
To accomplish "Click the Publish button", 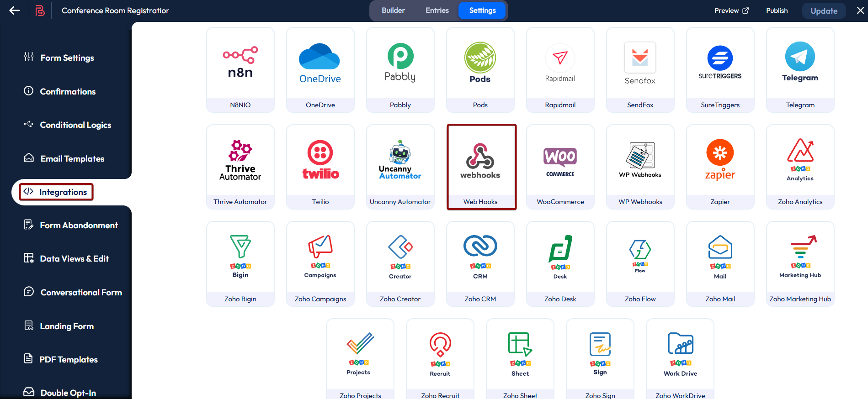I will pos(777,10).
